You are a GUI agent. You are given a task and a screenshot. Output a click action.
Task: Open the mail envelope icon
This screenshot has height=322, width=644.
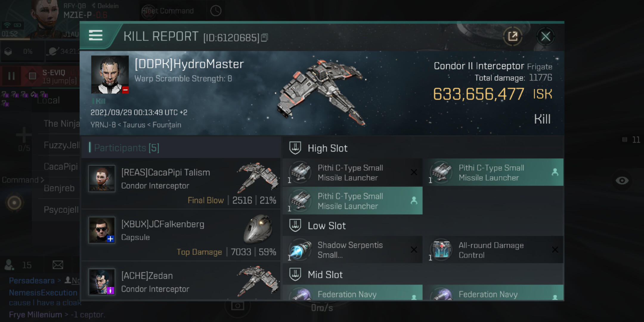58,265
